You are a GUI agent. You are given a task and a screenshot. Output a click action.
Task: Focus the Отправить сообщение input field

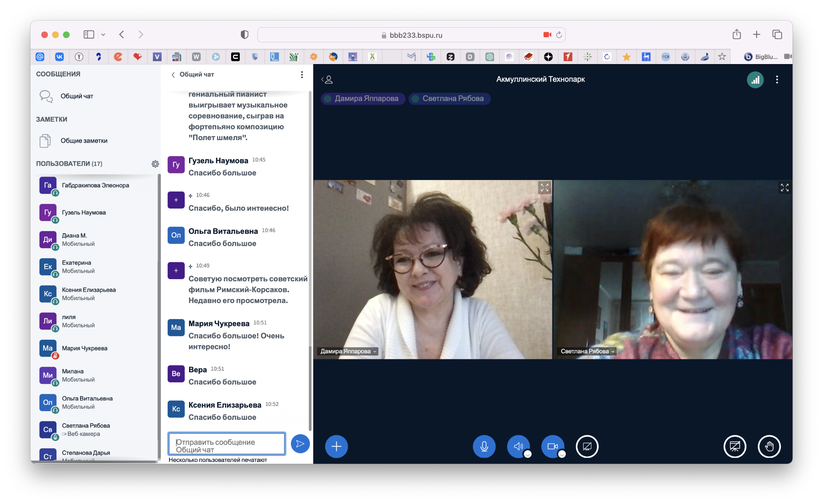[x=227, y=444]
